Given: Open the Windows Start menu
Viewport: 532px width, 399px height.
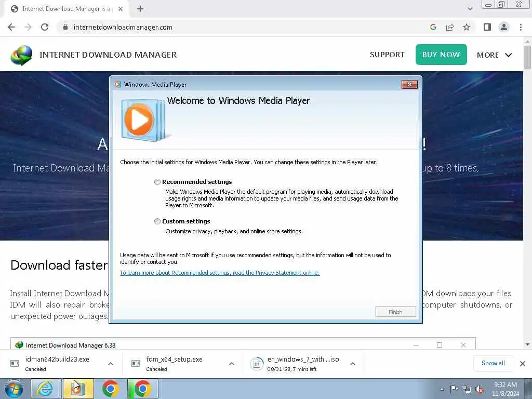Looking at the screenshot, I should coord(14,389).
